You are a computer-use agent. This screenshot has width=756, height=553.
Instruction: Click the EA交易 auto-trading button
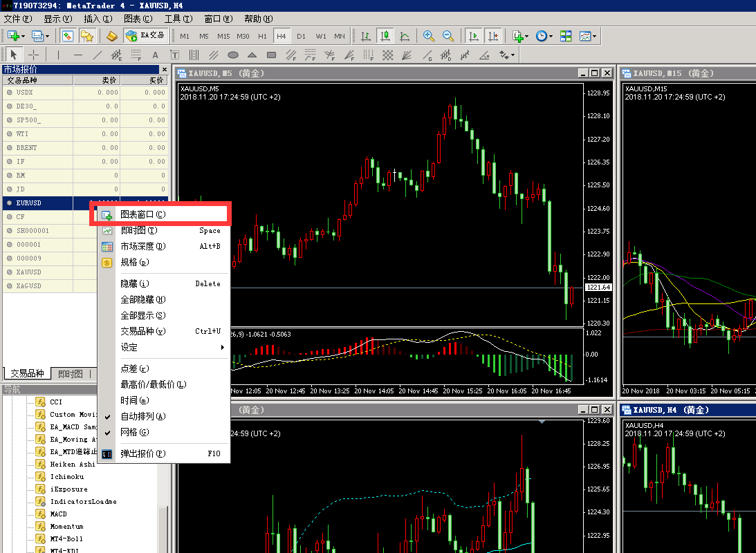tap(146, 36)
